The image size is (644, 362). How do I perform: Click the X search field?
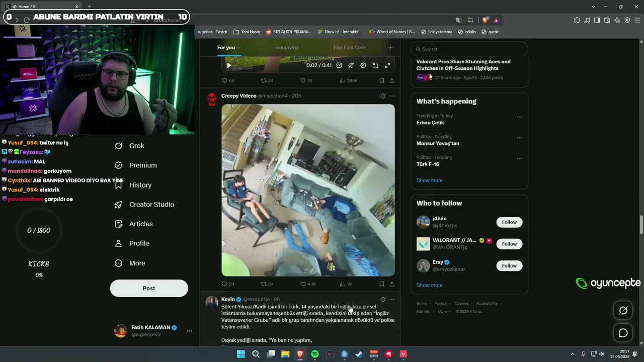click(x=469, y=49)
